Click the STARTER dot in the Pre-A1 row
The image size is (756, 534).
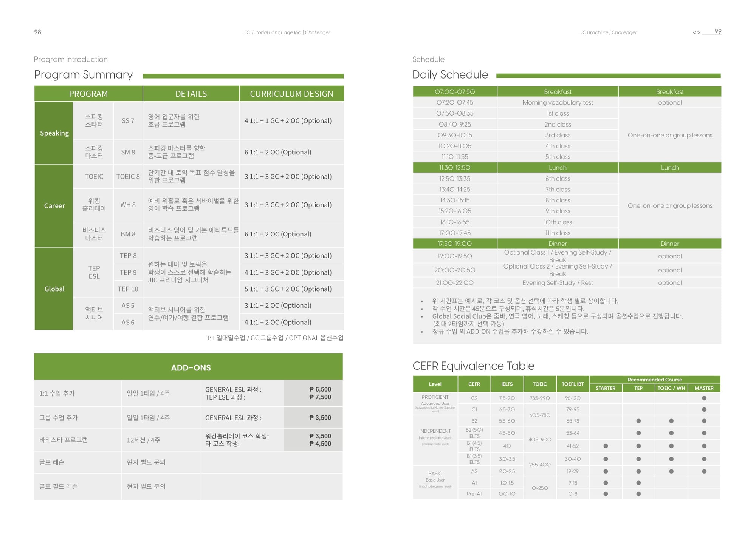click(606, 494)
